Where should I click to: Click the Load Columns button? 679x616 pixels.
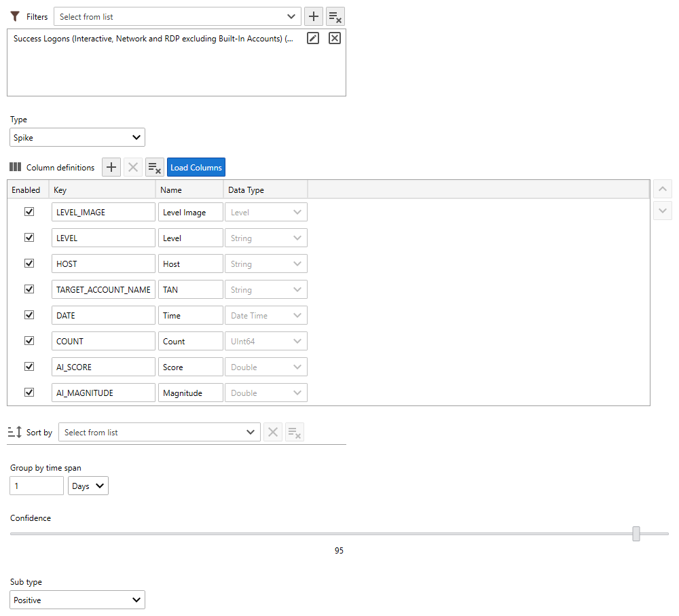pos(196,167)
